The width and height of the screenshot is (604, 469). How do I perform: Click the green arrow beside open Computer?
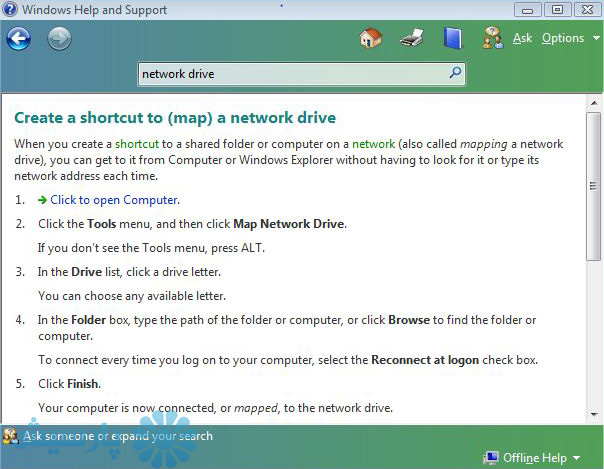tap(42, 200)
